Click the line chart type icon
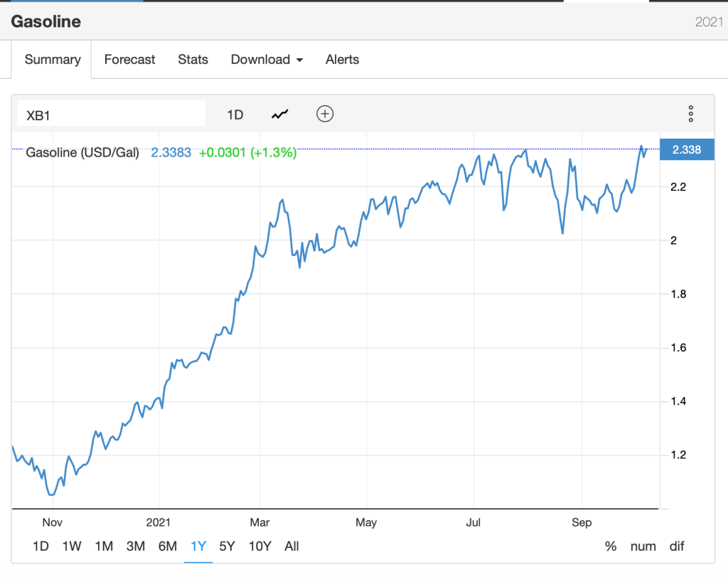Screen dimensions: 728x577 click(280, 114)
